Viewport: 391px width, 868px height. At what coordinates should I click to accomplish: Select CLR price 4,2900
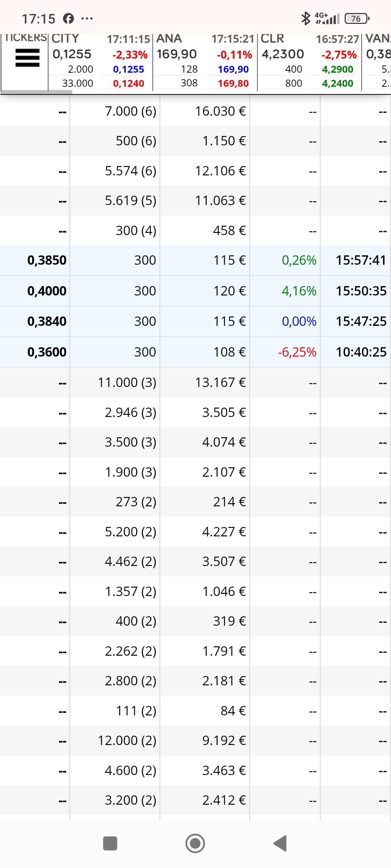tap(338, 69)
